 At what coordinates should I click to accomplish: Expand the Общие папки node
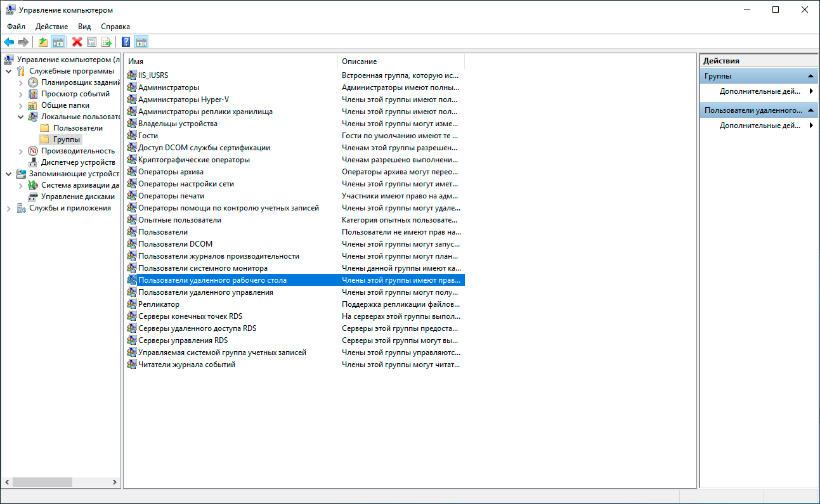tap(21, 105)
